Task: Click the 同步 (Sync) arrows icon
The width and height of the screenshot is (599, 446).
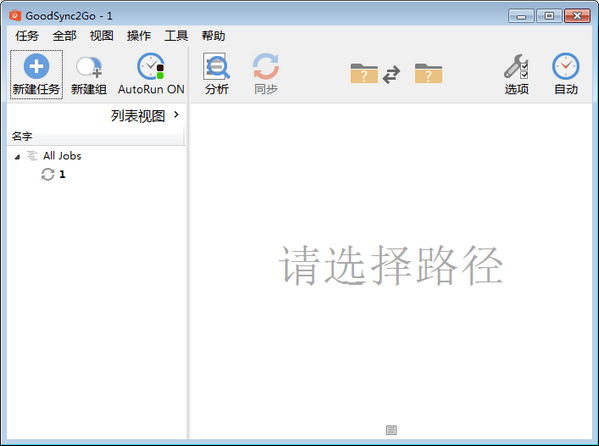Action: pos(266,66)
